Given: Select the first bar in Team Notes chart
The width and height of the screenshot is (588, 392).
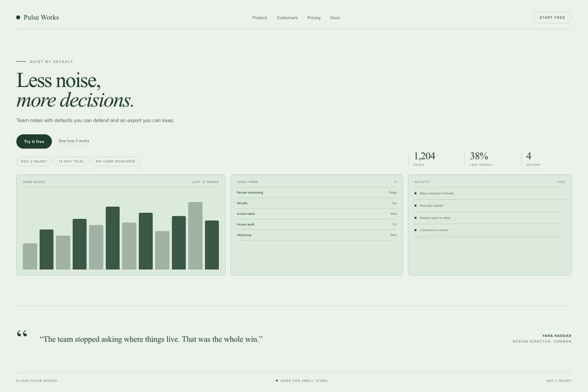Looking at the screenshot, I should coord(30,256).
